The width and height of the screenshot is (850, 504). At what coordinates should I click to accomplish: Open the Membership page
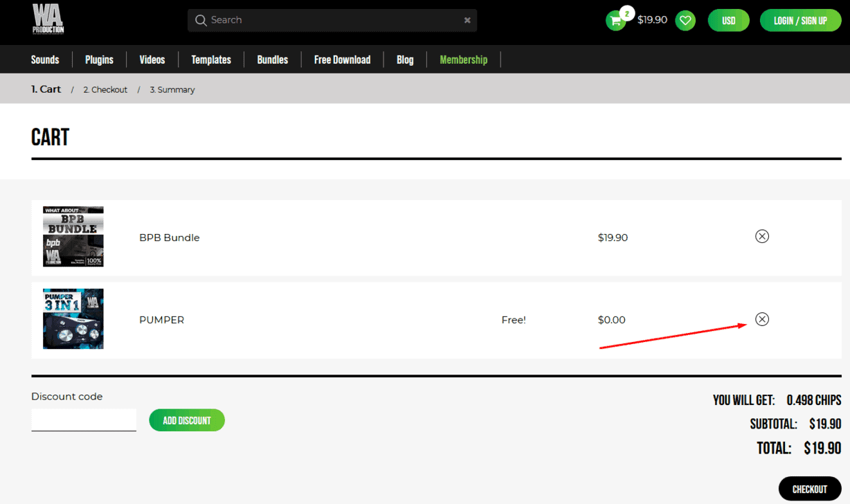pyautogui.click(x=464, y=60)
